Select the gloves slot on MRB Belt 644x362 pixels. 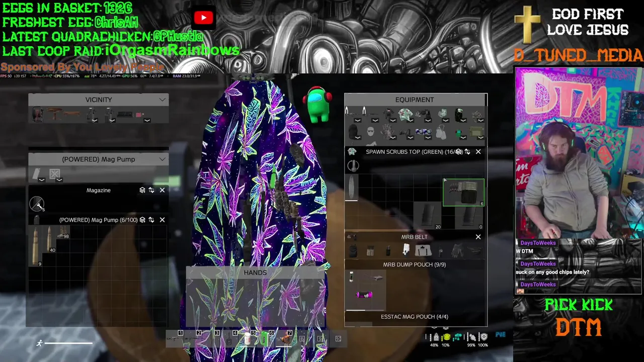[x=458, y=250]
